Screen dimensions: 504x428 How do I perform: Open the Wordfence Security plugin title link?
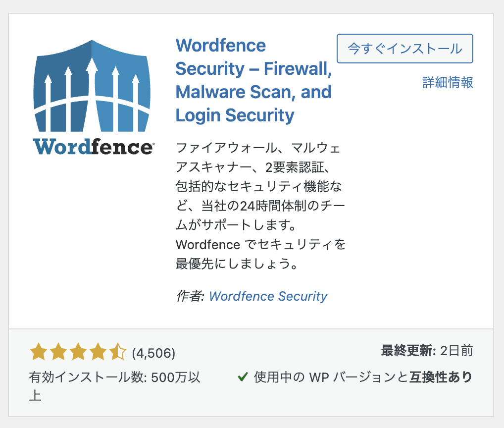tap(253, 80)
